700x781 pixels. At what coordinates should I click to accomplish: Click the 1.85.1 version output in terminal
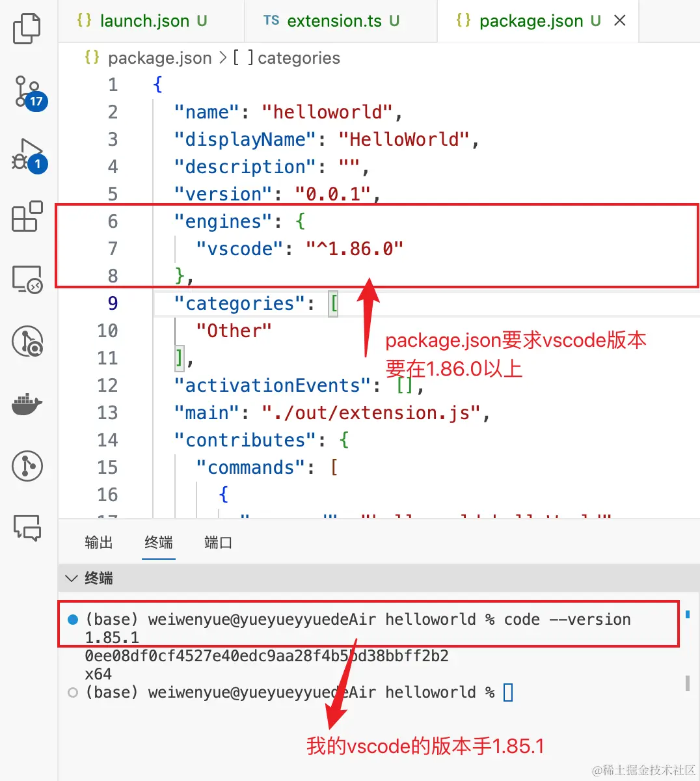(112, 638)
